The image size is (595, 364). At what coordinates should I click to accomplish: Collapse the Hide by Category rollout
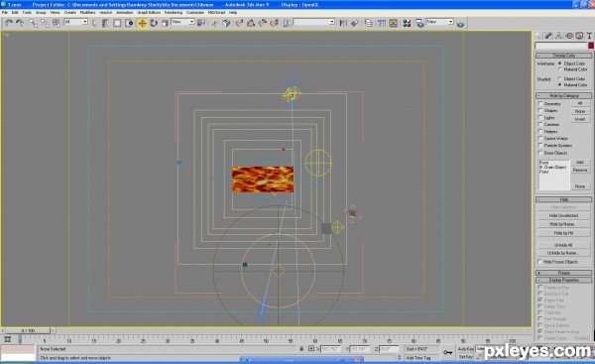point(564,95)
